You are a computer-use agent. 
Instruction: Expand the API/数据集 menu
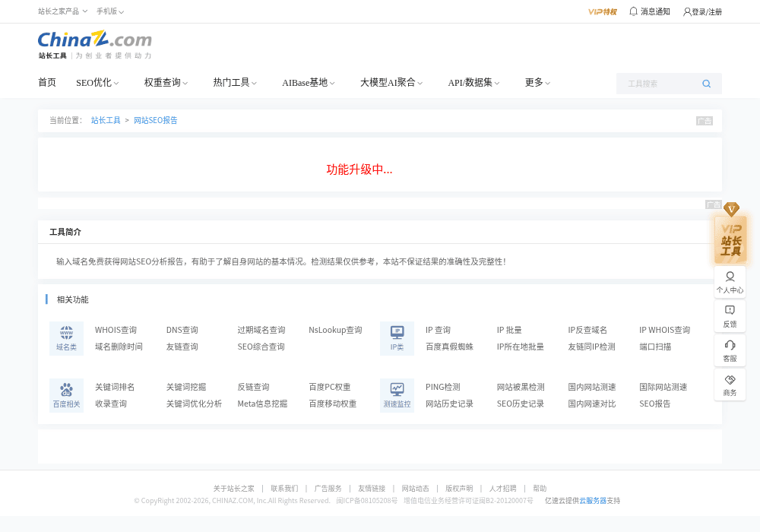[x=473, y=83]
